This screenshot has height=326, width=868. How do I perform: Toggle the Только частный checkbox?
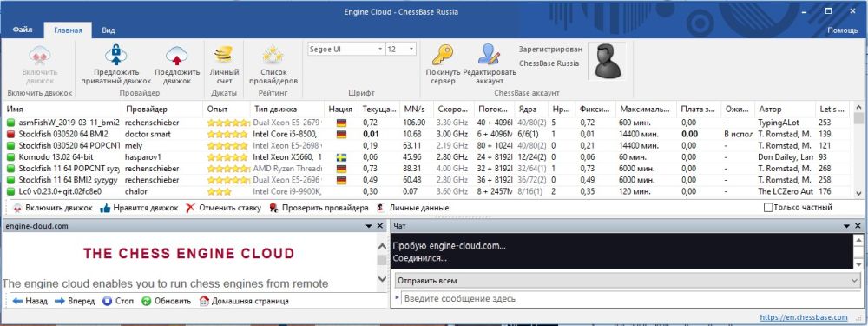768,208
